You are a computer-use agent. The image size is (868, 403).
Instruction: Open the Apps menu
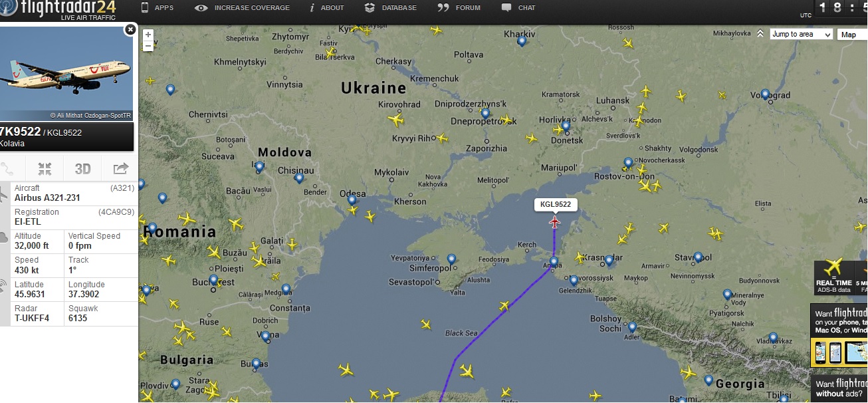point(158,8)
